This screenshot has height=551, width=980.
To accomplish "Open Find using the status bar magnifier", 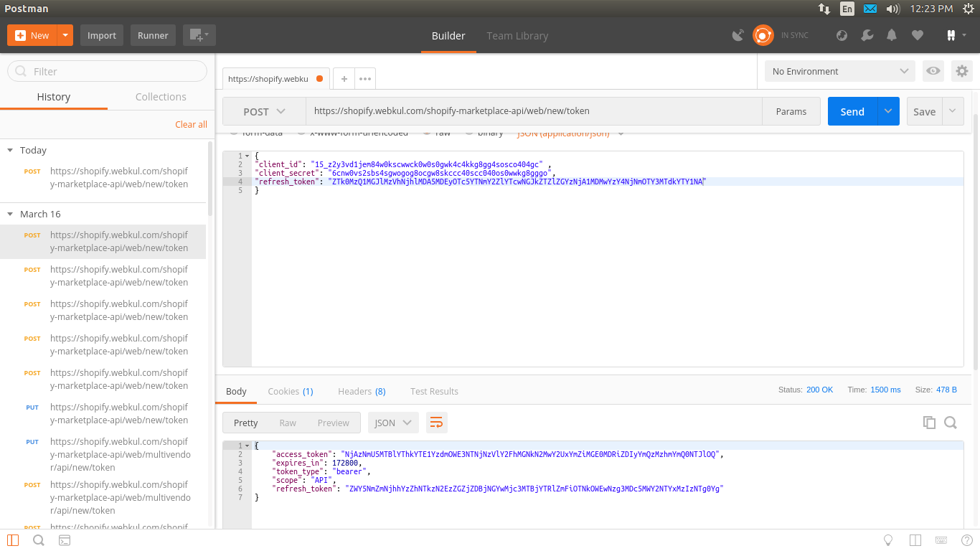I will (39, 540).
